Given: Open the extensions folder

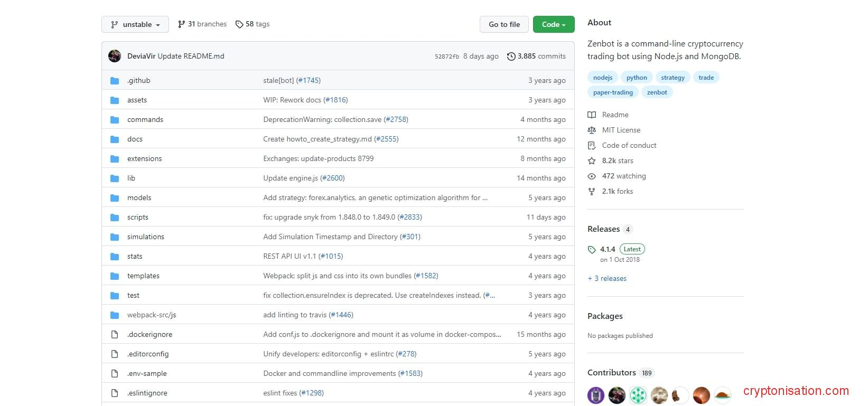Looking at the screenshot, I should point(144,159).
